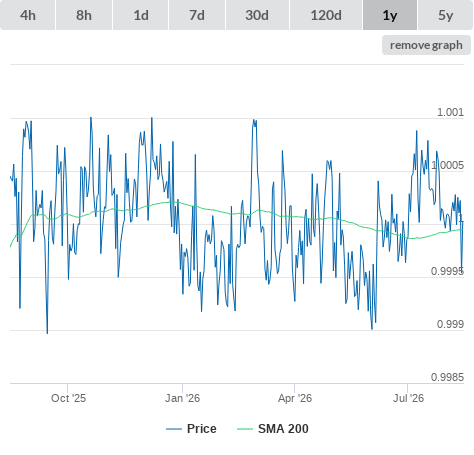Click the 0.999 y-axis label
This screenshot has height=455, width=474.
[x=450, y=324]
